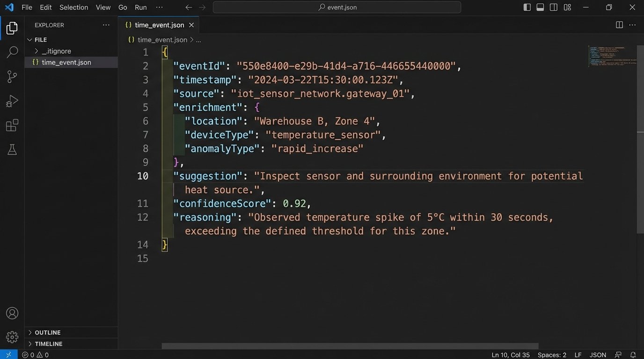Open the Testing beaker icon

12,149
